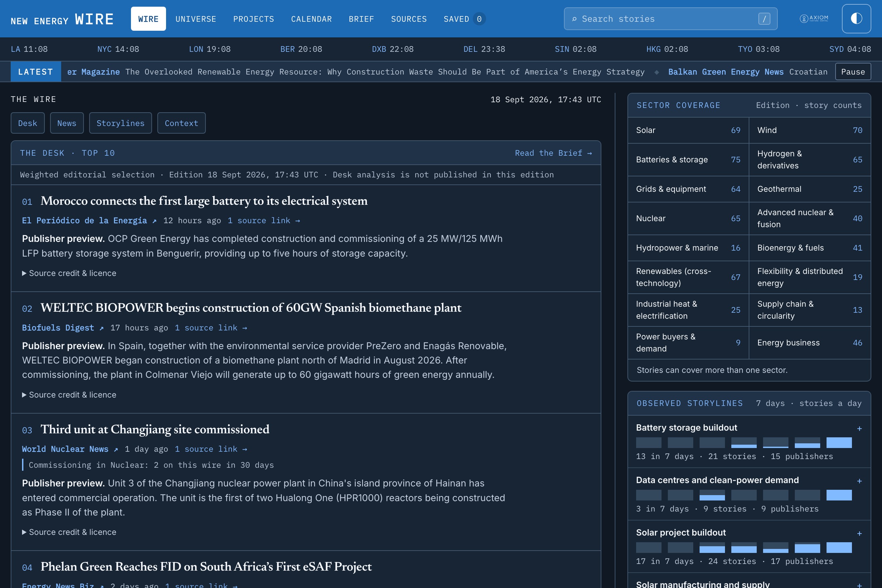Open the UNIVERSE tab

196,19
